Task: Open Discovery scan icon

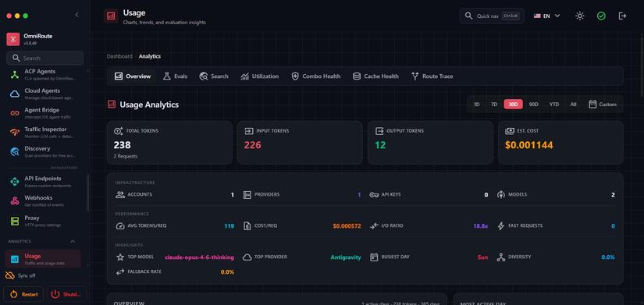Action: coord(15,152)
